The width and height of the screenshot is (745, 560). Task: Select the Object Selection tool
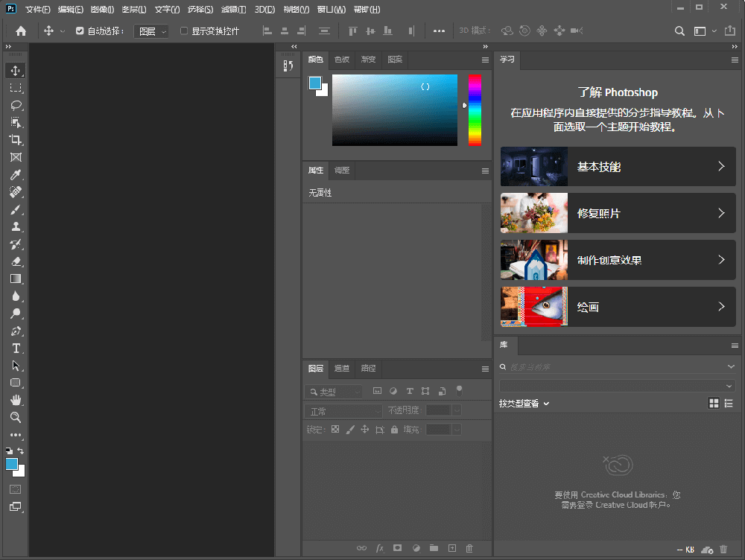click(16, 123)
